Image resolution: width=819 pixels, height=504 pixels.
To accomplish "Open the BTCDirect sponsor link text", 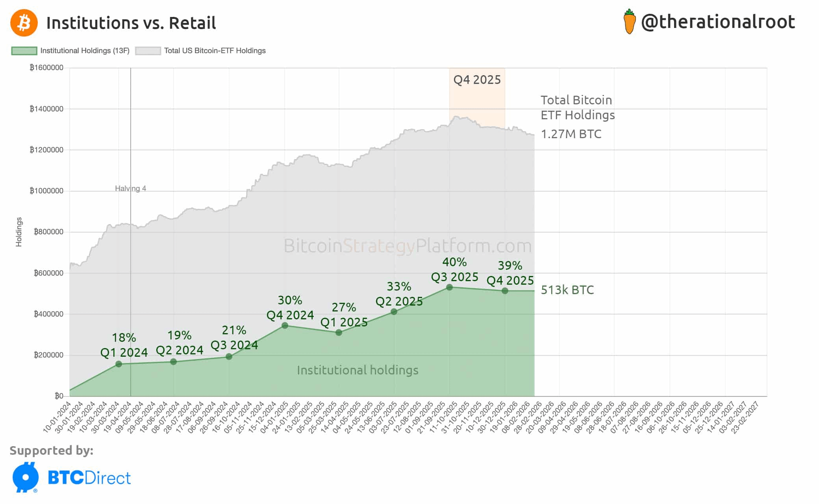I will point(89,478).
